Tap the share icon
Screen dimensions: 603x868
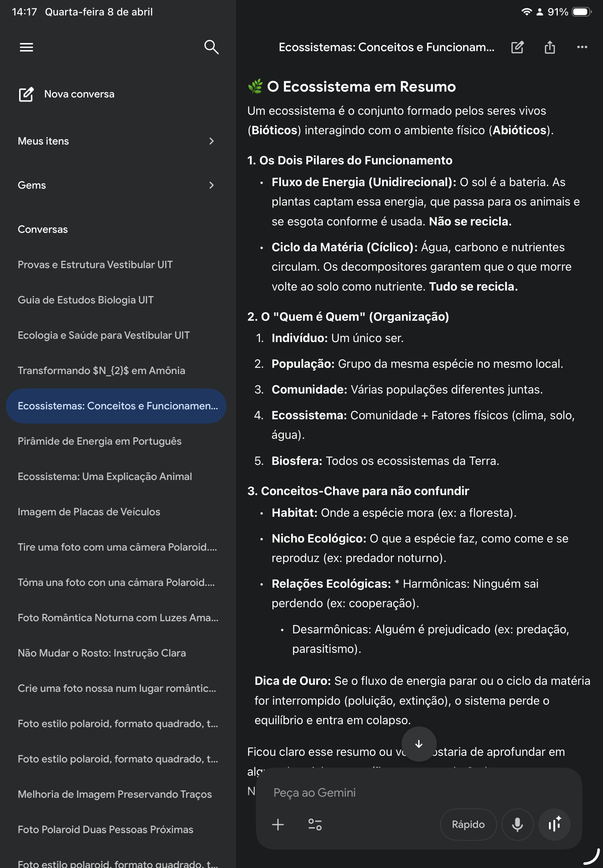[x=549, y=47]
